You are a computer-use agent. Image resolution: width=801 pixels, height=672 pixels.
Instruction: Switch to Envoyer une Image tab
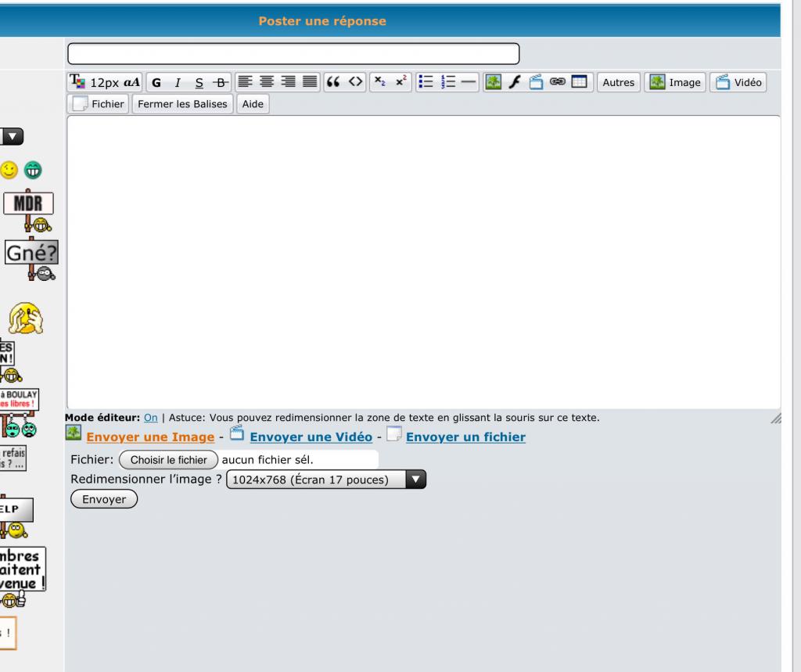150,437
